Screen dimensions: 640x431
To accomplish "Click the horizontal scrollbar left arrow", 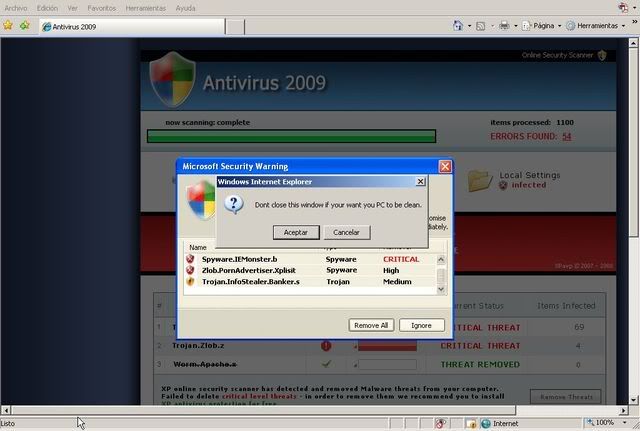I will 5,410.
